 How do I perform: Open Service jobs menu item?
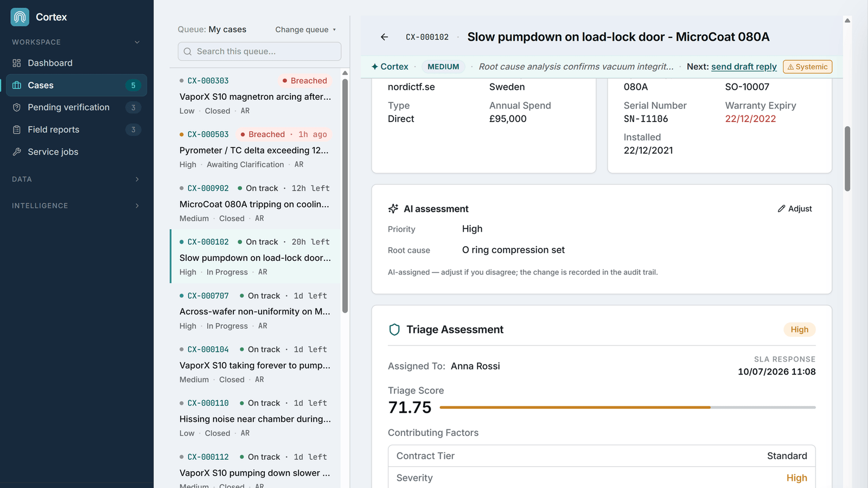[x=76, y=152]
